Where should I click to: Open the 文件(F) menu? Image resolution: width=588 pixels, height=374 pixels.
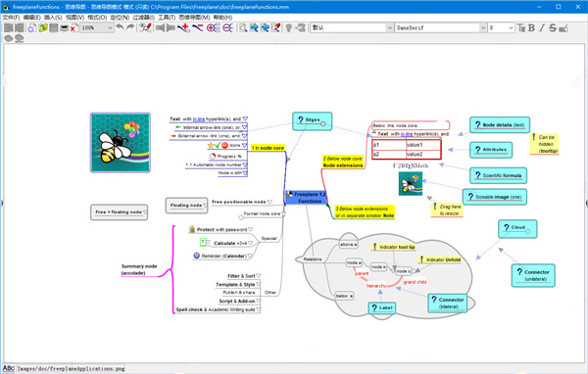tap(11, 18)
